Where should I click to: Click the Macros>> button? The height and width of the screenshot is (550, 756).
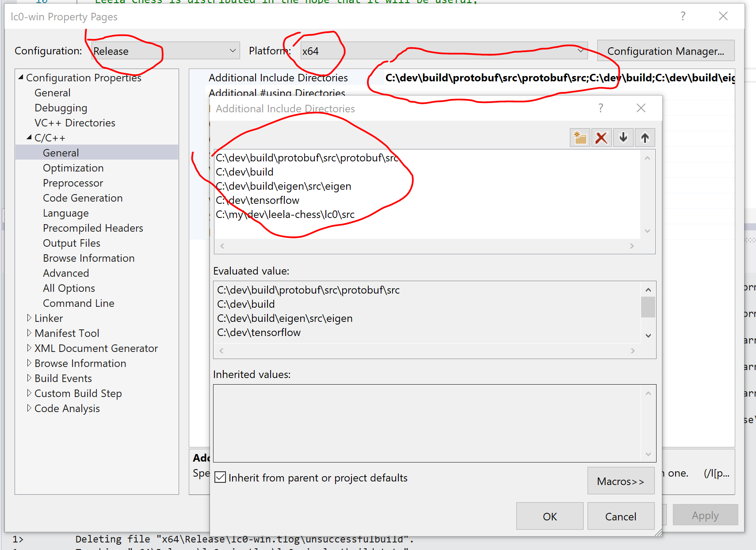click(x=621, y=481)
